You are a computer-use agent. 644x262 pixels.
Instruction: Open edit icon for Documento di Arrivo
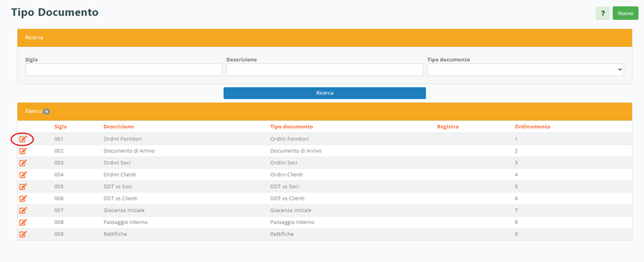click(23, 151)
